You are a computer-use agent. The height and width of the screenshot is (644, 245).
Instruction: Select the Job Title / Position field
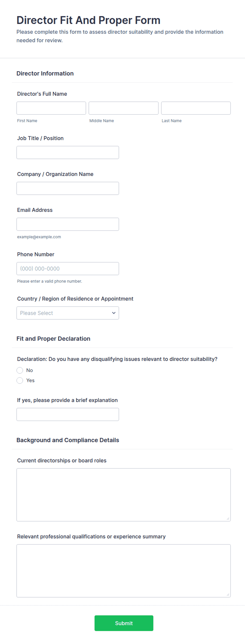pos(68,153)
